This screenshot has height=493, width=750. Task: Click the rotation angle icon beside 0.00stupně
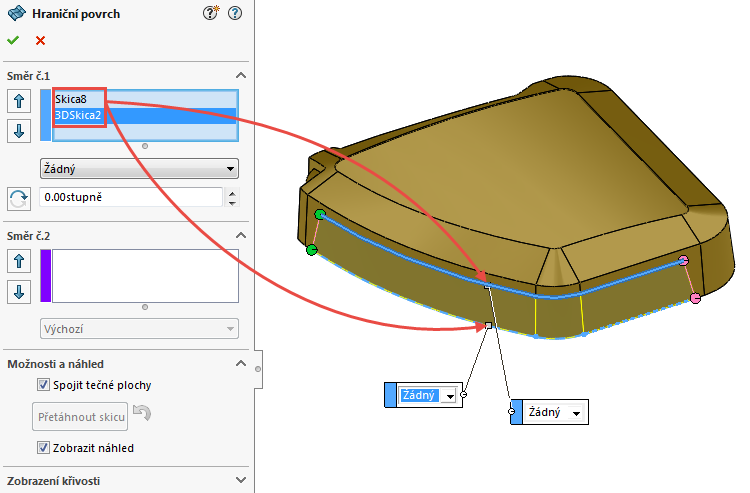point(19,198)
